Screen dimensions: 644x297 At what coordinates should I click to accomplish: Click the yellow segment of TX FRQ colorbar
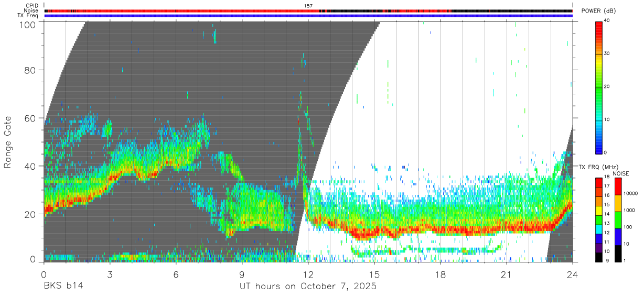(598, 211)
